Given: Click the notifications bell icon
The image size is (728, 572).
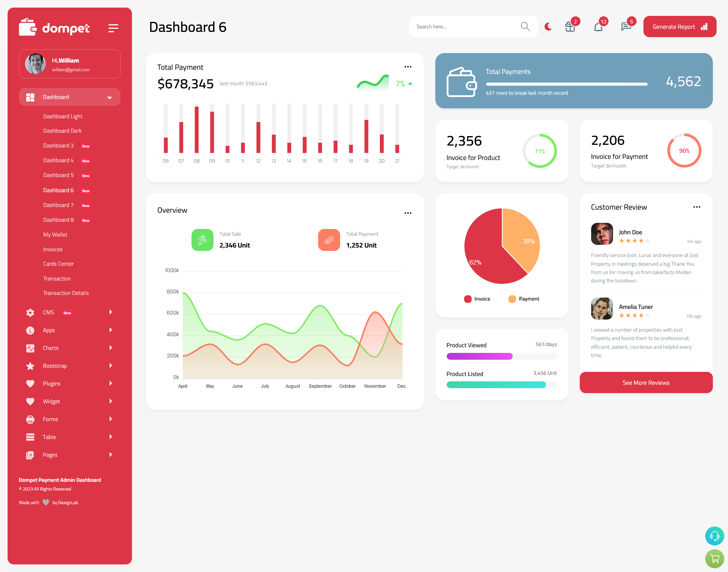Looking at the screenshot, I should (x=598, y=27).
